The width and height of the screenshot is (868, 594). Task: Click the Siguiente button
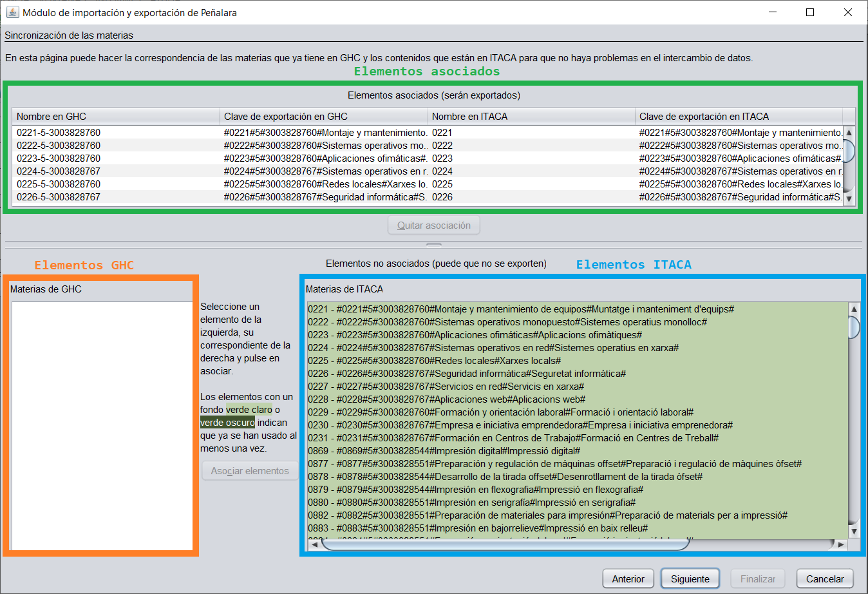pyautogui.click(x=690, y=579)
